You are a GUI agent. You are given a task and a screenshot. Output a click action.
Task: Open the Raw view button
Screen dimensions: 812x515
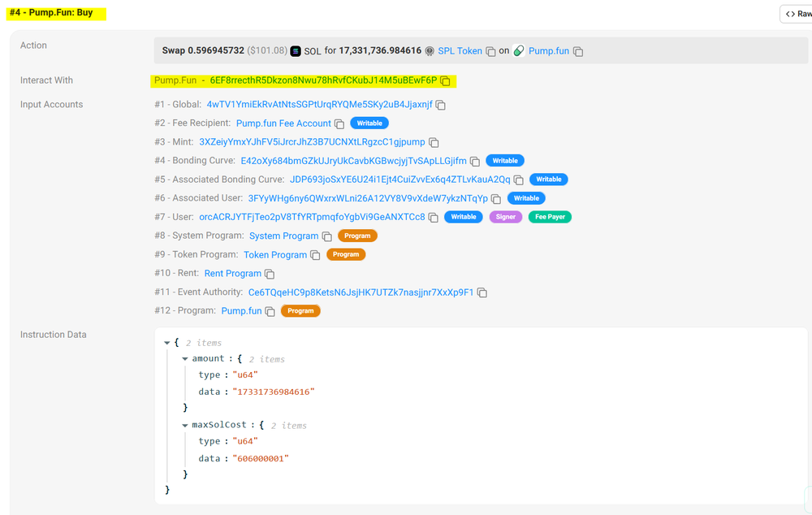point(797,14)
